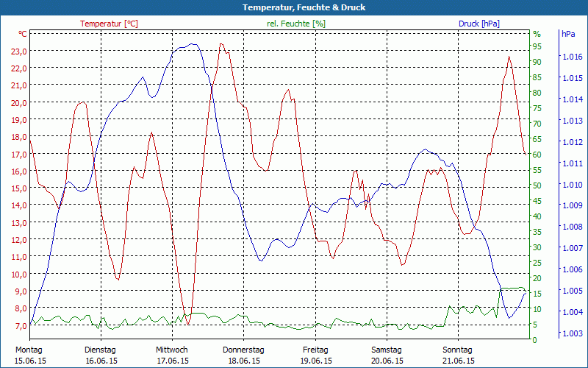Click the '°C' unit label on left axis
This screenshot has width=588, height=368.
pos(23,34)
